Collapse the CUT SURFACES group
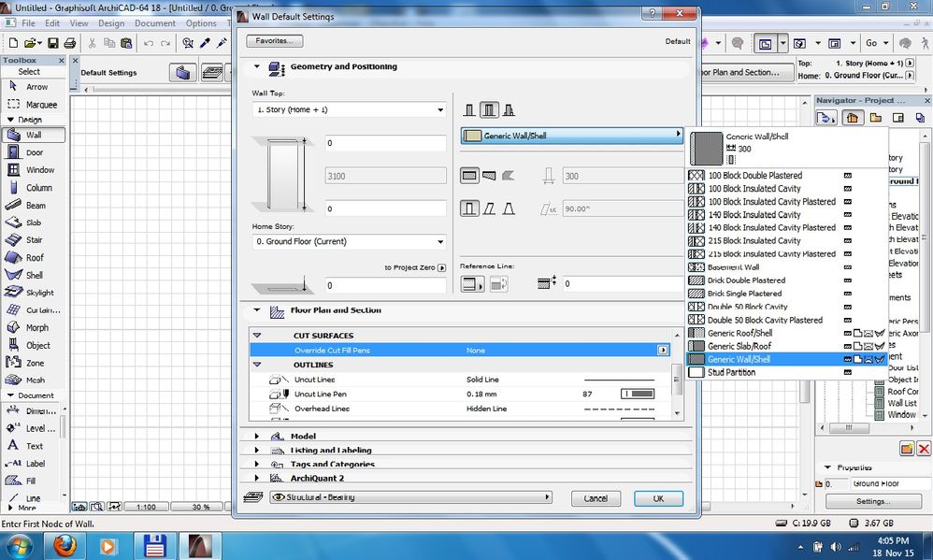This screenshot has width=933, height=560. (x=257, y=336)
